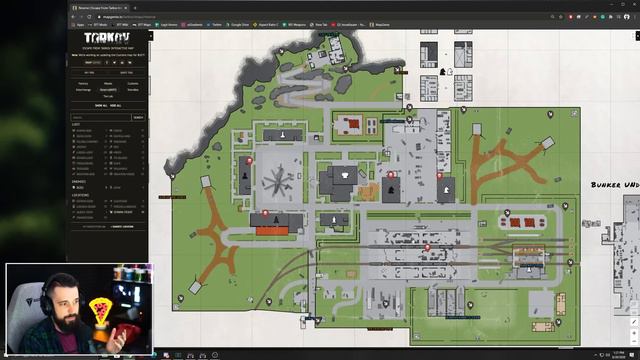Click the Hide All button
Image resolution: width=640 pixels, height=360 pixels.
[x=116, y=106]
